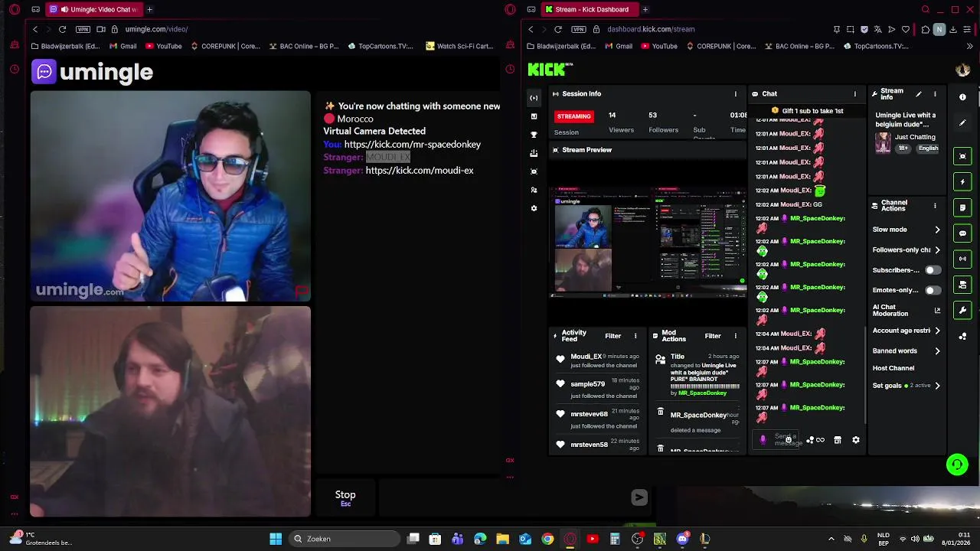Open the Chat panel three-dot menu
The width and height of the screenshot is (980, 551).
(855, 94)
